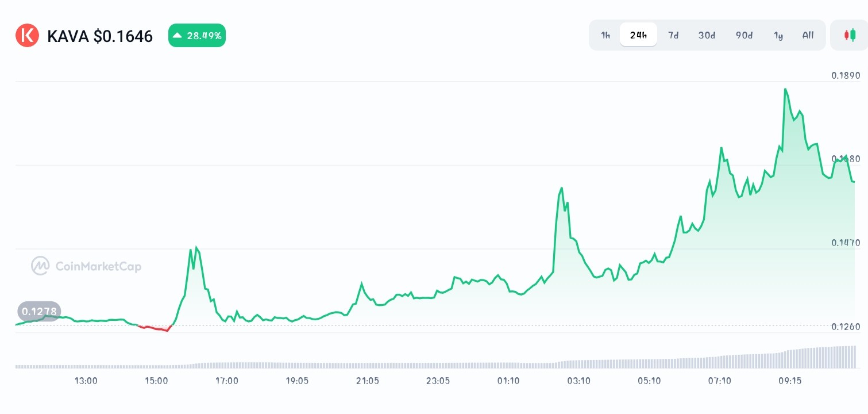Viewport: 868px width, 414px height.
Task: Show the 90d price history
Action: coord(744,35)
